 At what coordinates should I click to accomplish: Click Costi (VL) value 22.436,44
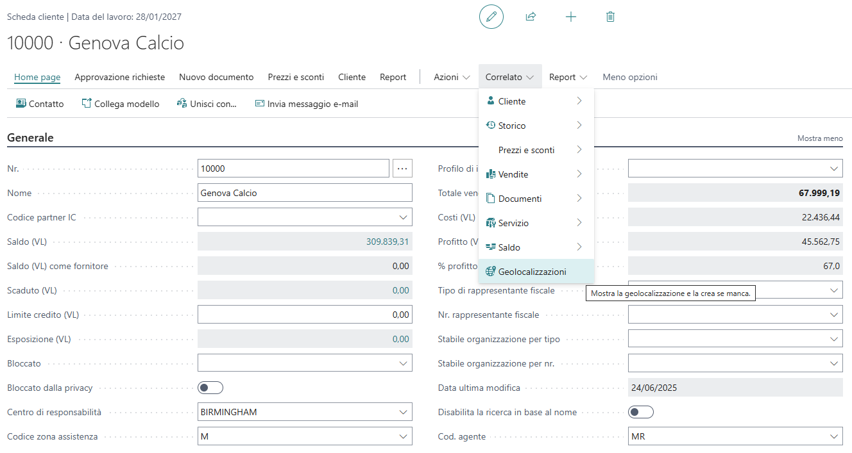pyautogui.click(x=820, y=217)
